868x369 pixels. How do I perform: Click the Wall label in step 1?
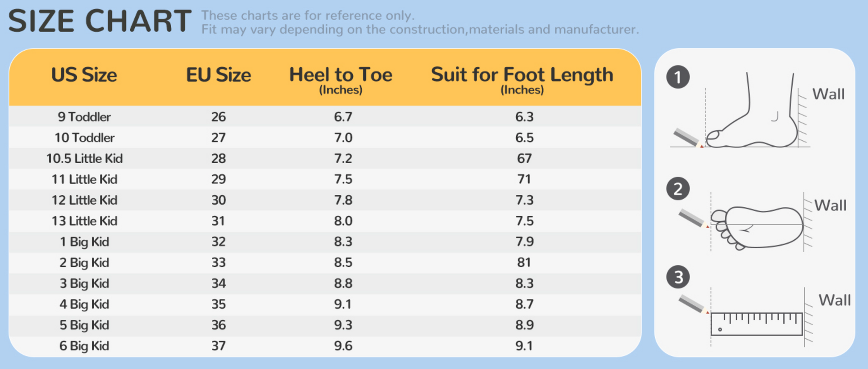(x=828, y=94)
